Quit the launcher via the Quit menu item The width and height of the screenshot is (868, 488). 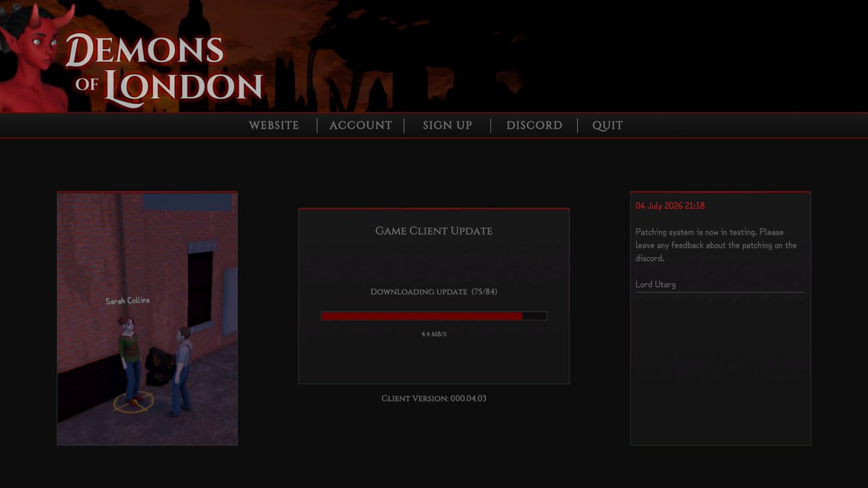[x=607, y=125]
